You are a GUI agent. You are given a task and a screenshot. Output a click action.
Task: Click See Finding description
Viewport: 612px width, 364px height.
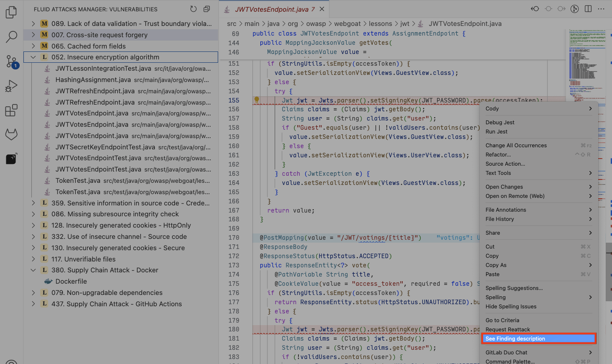point(539,338)
